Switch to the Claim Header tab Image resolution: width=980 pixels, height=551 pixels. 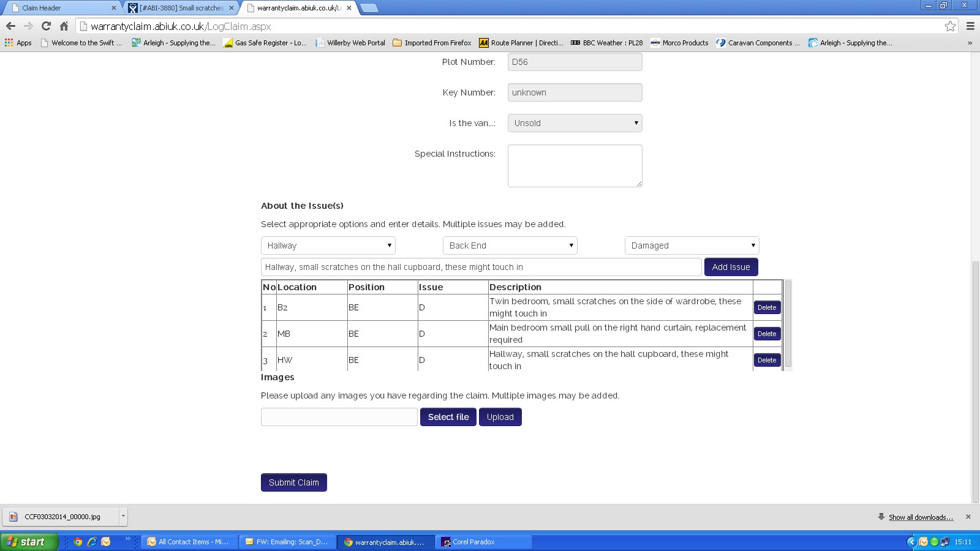[x=61, y=8]
